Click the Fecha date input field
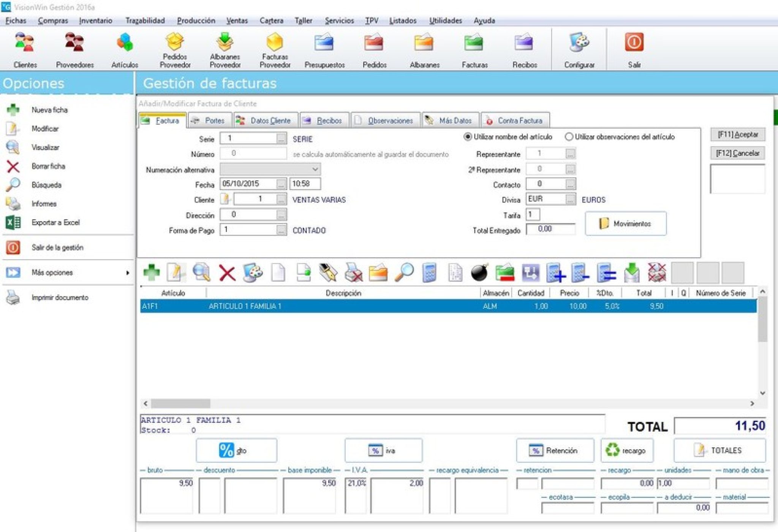The height and width of the screenshot is (532, 778). (248, 184)
